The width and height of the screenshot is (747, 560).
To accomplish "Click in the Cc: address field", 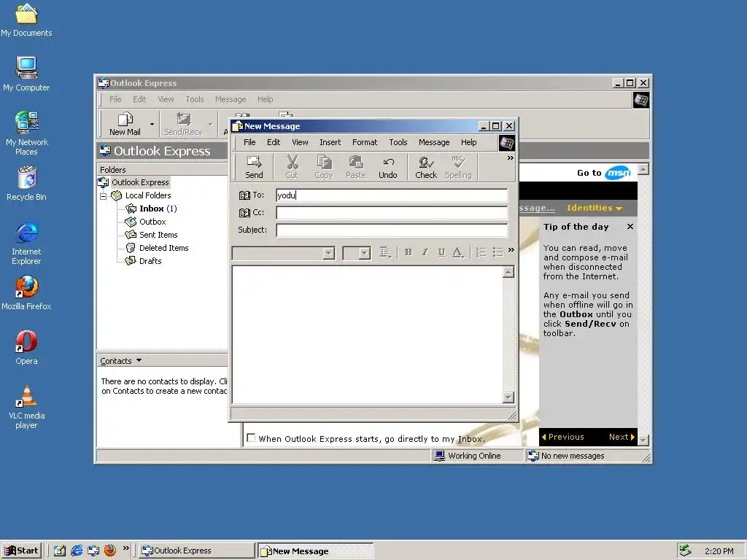I will [392, 212].
